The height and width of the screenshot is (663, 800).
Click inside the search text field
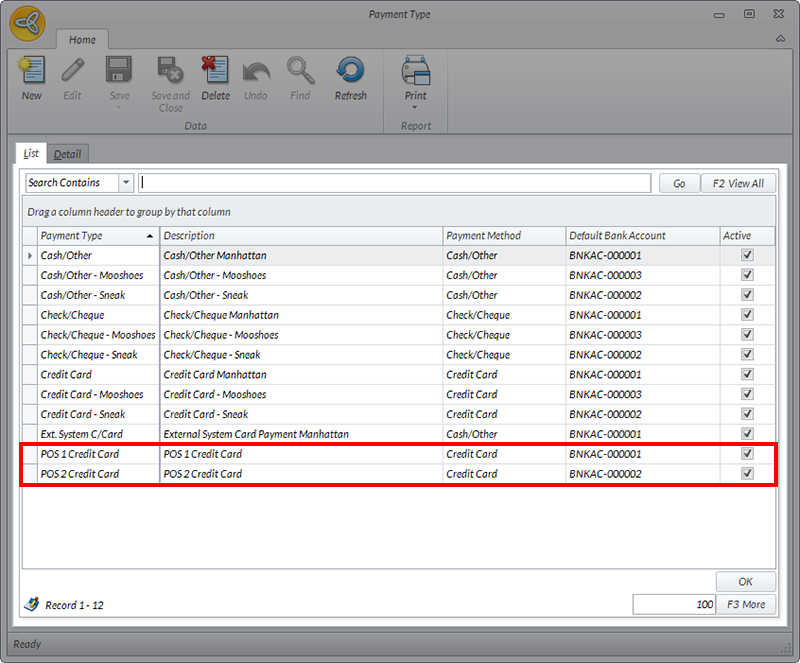[x=395, y=183]
